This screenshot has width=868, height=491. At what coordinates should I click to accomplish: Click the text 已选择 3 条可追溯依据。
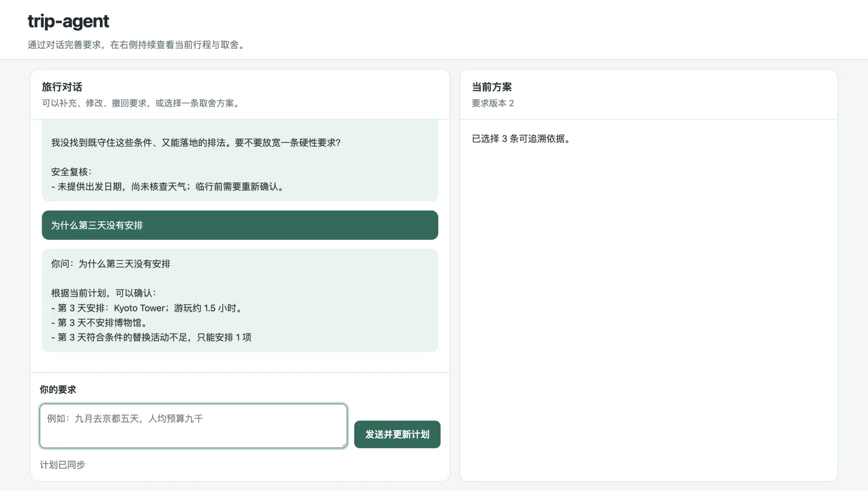point(521,139)
